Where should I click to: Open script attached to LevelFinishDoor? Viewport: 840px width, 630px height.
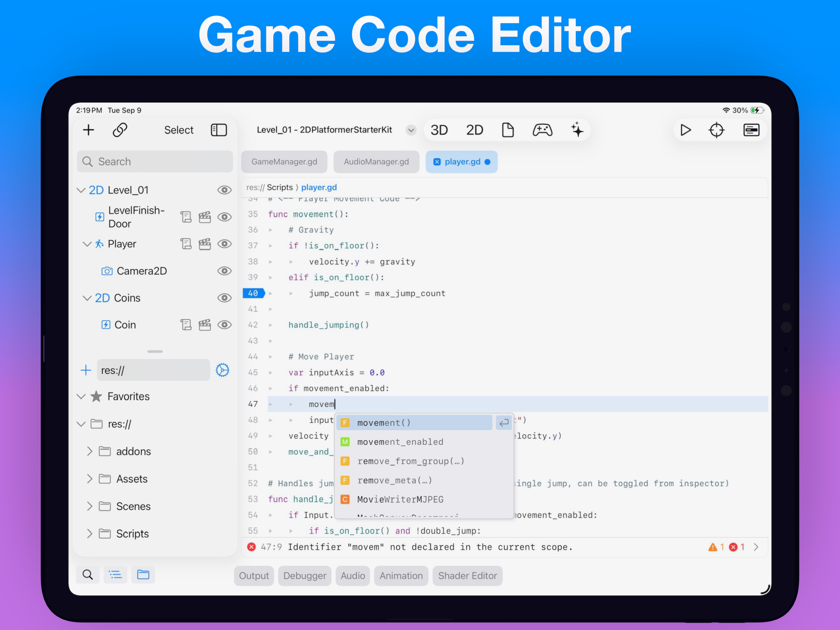[186, 217]
